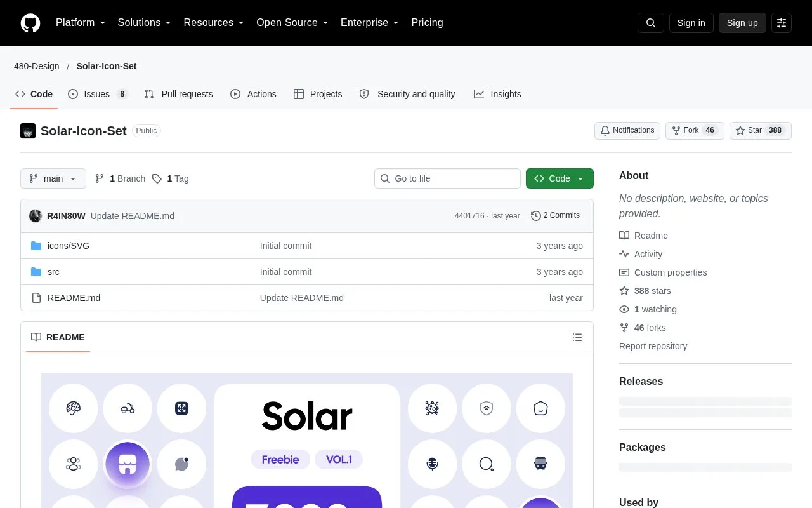Click the scooter icon in README banner
812x508 pixels.
pos(128,408)
